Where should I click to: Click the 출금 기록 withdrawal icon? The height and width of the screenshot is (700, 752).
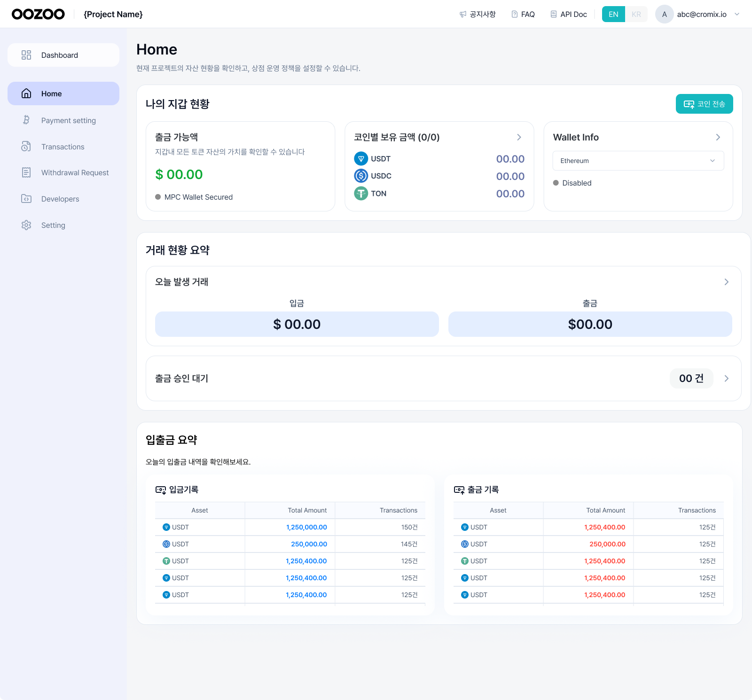pos(459,490)
